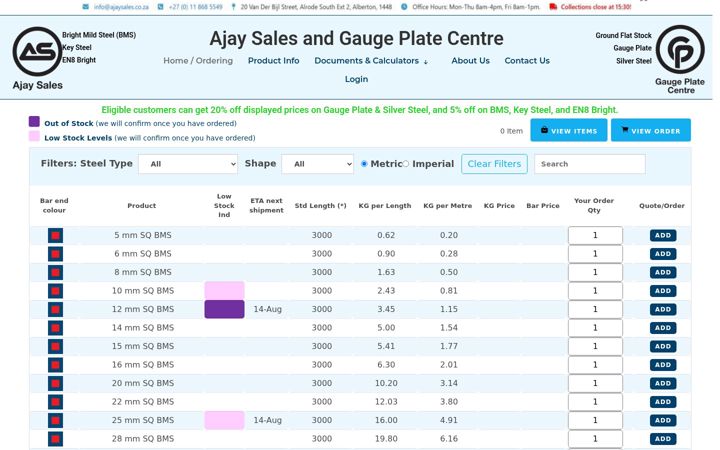This screenshot has width=720, height=450.
Task: Click bar end colour icon for 8 mm SQ BMS
Action: pyautogui.click(x=56, y=273)
